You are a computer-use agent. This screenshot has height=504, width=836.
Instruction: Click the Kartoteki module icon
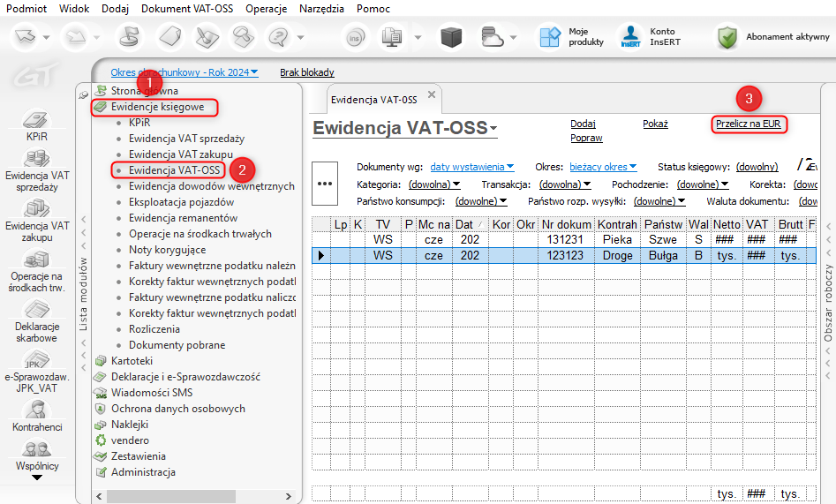tap(101, 361)
